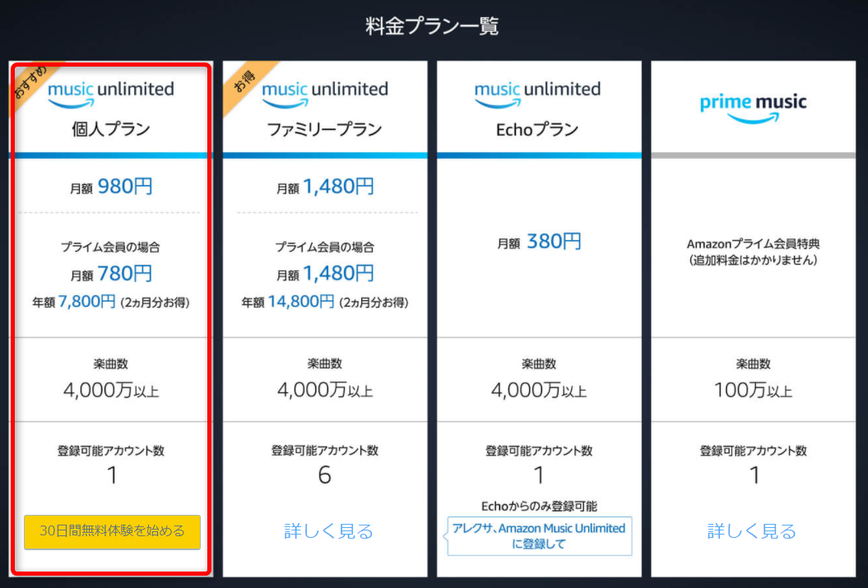Click the prime music logo
The width and height of the screenshot is (868, 588).
click(754, 108)
